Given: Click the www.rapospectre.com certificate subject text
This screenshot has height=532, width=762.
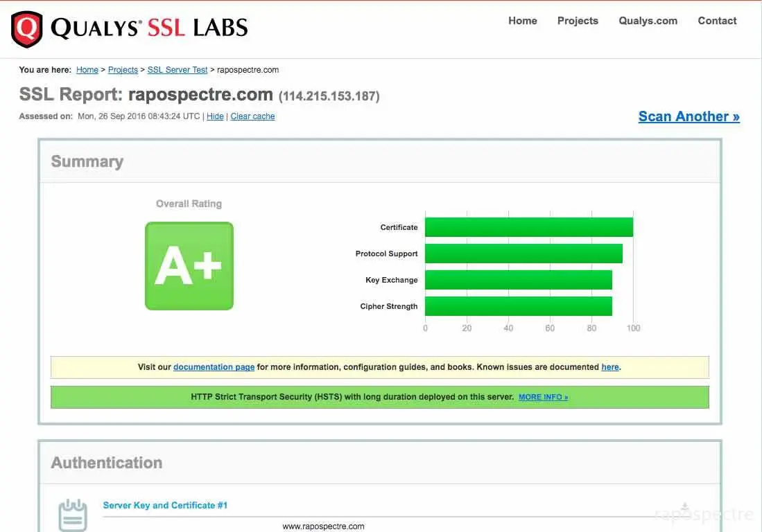Looking at the screenshot, I should [323, 526].
